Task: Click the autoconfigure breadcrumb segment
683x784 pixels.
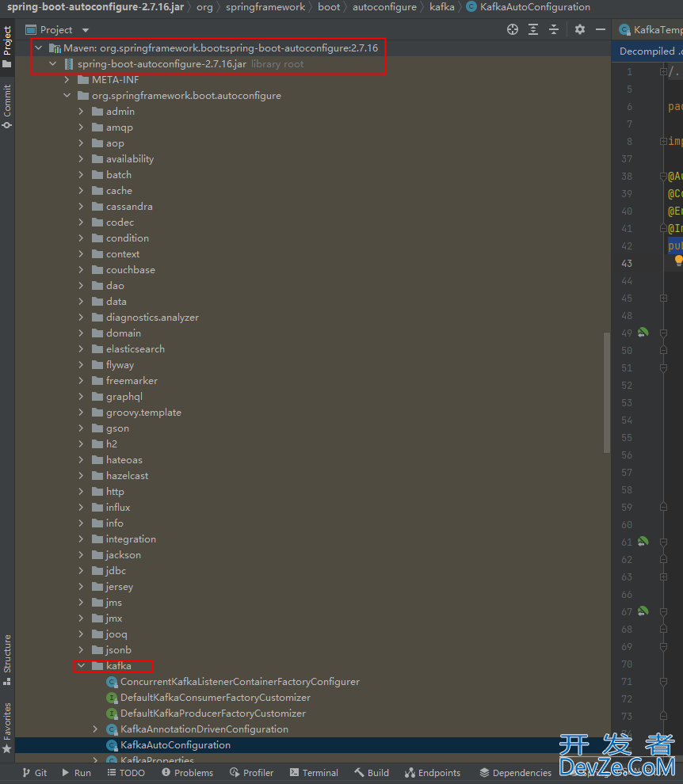Action: tap(384, 7)
